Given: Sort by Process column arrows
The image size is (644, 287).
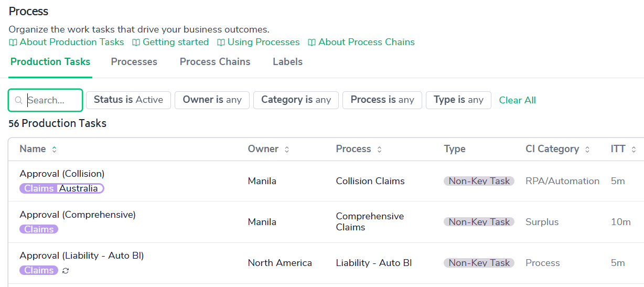Looking at the screenshot, I should [x=379, y=150].
